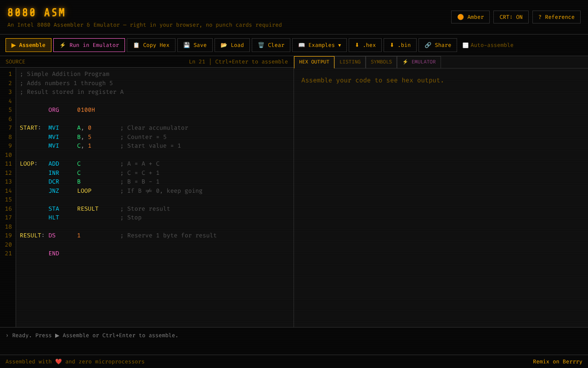The height and width of the screenshot is (368, 588).
Task: Click the Share link button
Action: pos(438,45)
